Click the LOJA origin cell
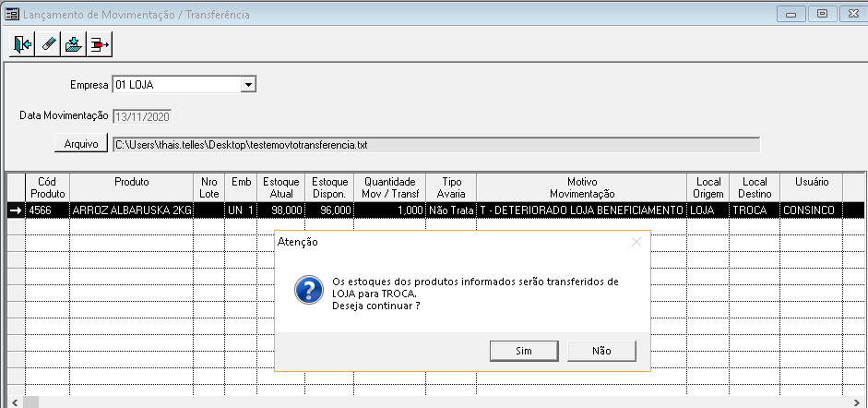This screenshot has width=868, height=408. [x=708, y=210]
